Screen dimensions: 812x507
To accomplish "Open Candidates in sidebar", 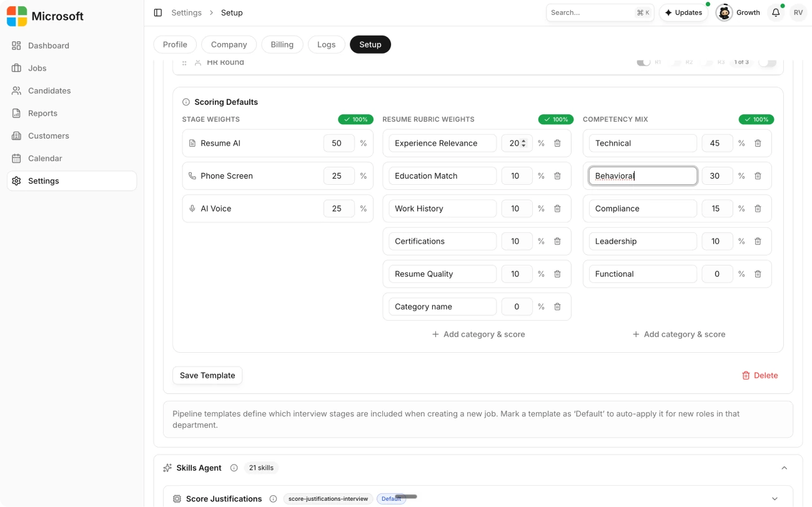I will [x=72, y=91].
